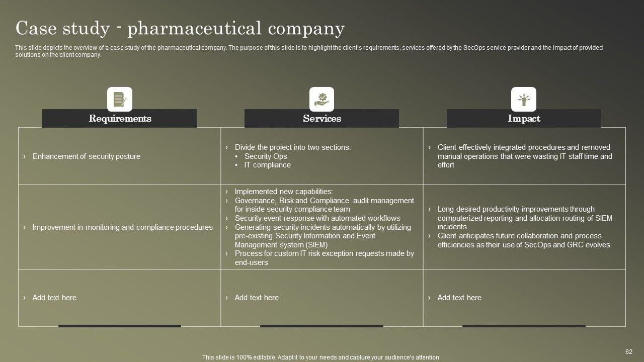Select the Services column header
Screen dimensions: 644x362
(x=321, y=119)
